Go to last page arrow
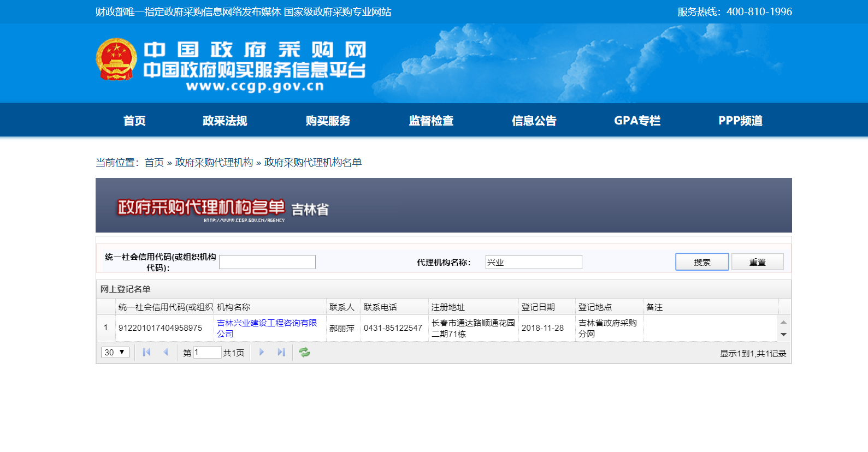Screen dimensions: 868x452 [x=281, y=353]
